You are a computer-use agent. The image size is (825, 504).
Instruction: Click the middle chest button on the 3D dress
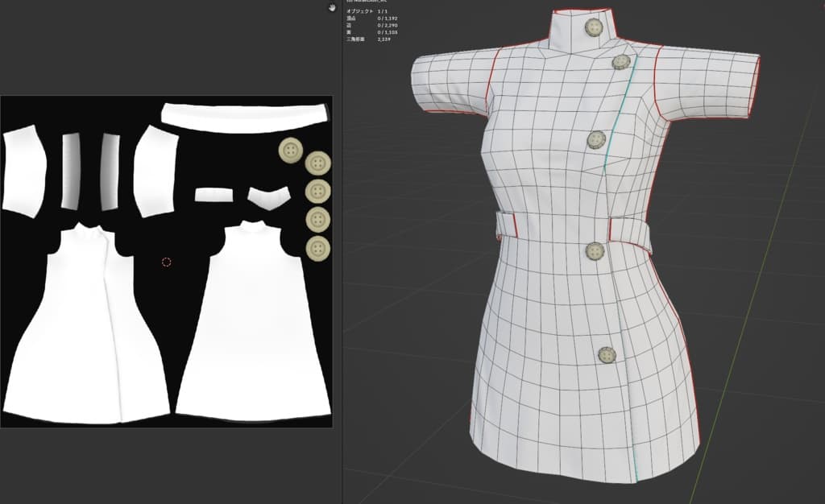tap(596, 140)
